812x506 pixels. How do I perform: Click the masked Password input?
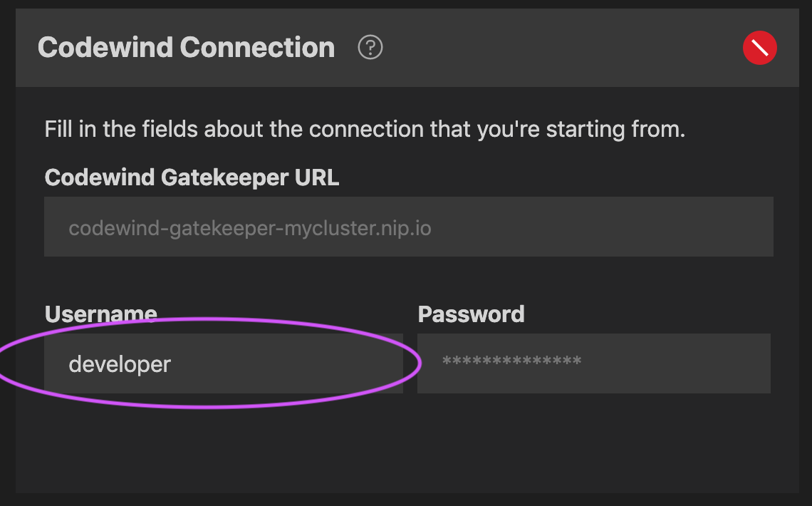pyautogui.click(x=594, y=363)
